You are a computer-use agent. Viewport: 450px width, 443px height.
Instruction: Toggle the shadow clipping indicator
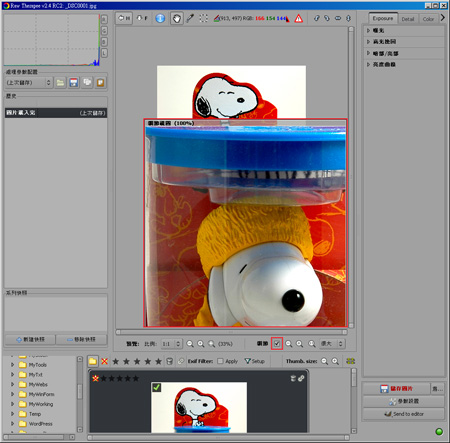[287, 19]
